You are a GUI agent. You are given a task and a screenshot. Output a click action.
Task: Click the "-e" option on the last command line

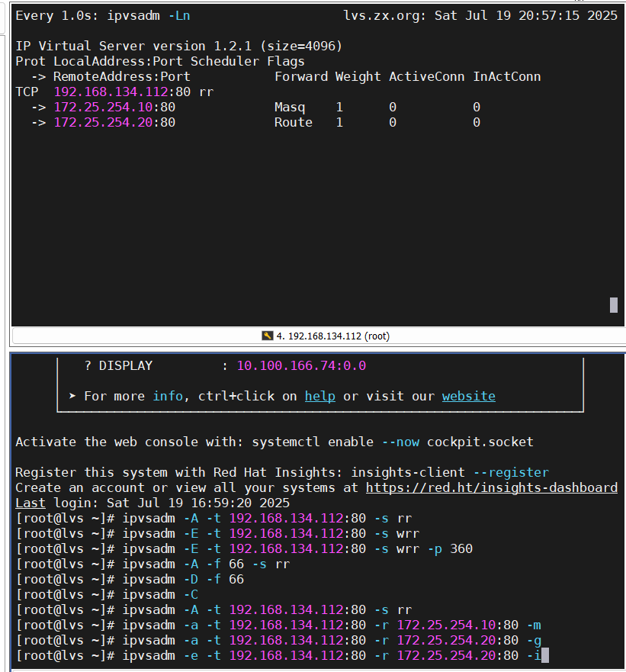tap(191, 655)
